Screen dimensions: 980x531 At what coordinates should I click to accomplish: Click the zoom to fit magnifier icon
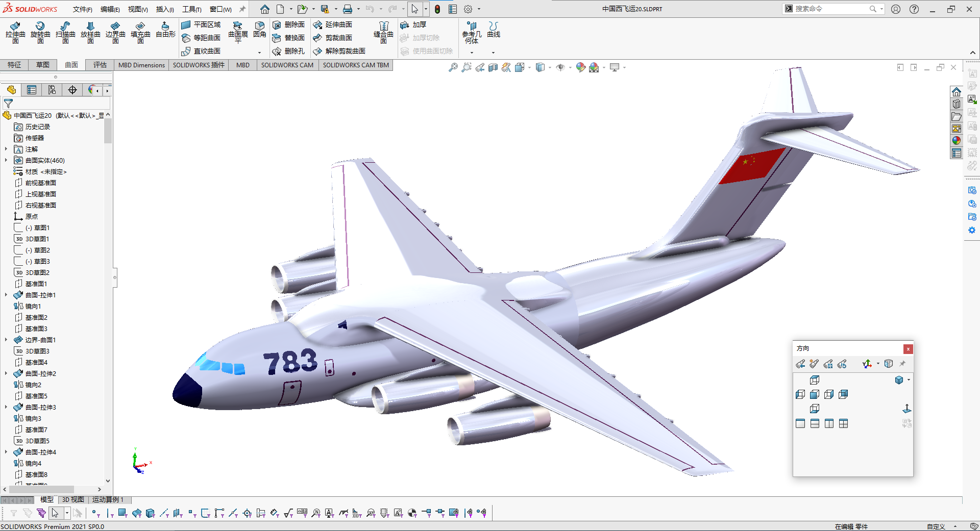(x=453, y=67)
